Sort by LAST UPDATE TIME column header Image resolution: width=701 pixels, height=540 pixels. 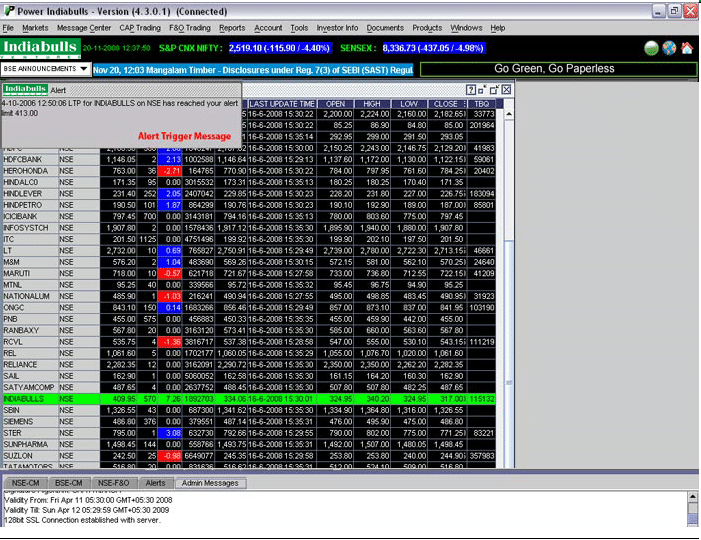tap(281, 104)
